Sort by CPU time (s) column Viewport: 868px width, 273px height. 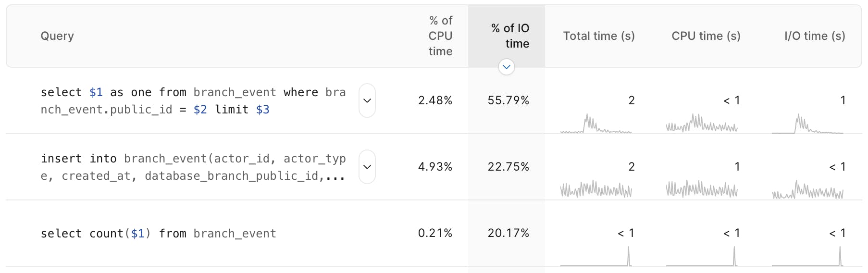[706, 36]
